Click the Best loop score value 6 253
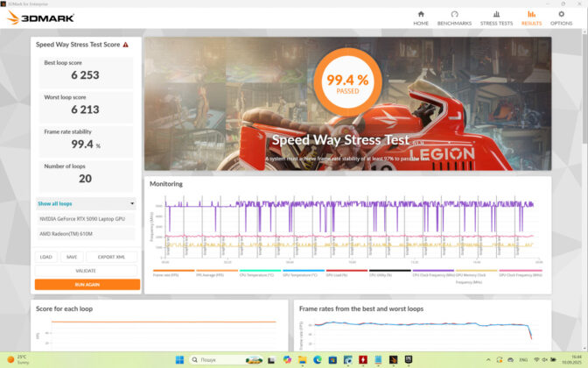The height and width of the screenshot is (368, 588). point(85,75)
